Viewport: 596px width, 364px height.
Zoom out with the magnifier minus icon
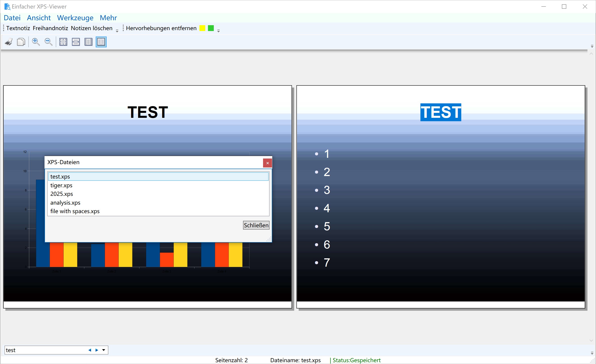[x=48, y=42]
